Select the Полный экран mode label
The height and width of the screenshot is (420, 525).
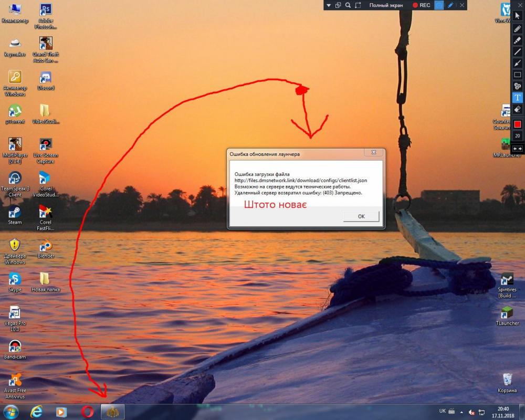386,5
